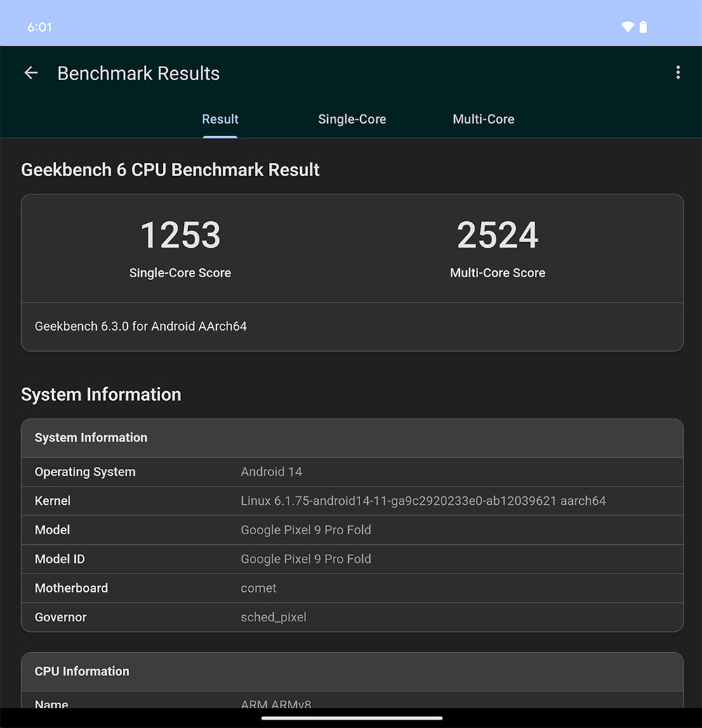The image size is (702, 728).
Task: Tap the Model ID row label
Action: 60,559
